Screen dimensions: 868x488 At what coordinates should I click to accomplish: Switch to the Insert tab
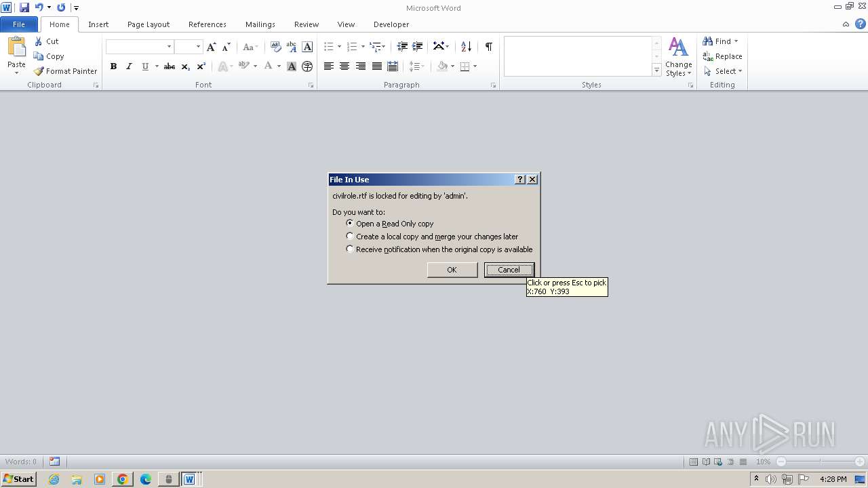click(x=98, y=24)
